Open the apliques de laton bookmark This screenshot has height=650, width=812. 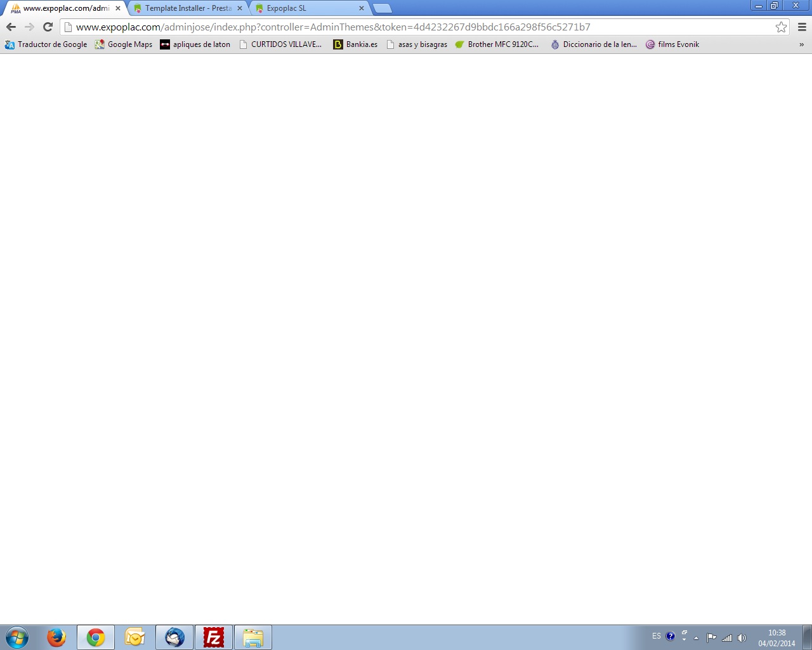(195, 44)
